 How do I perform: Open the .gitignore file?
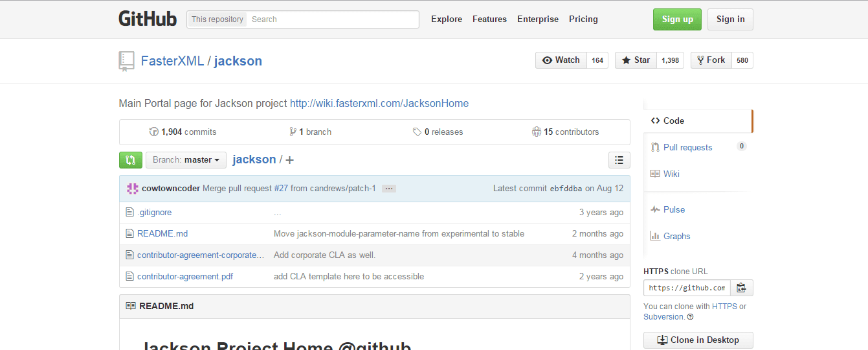tap(154, 213)
